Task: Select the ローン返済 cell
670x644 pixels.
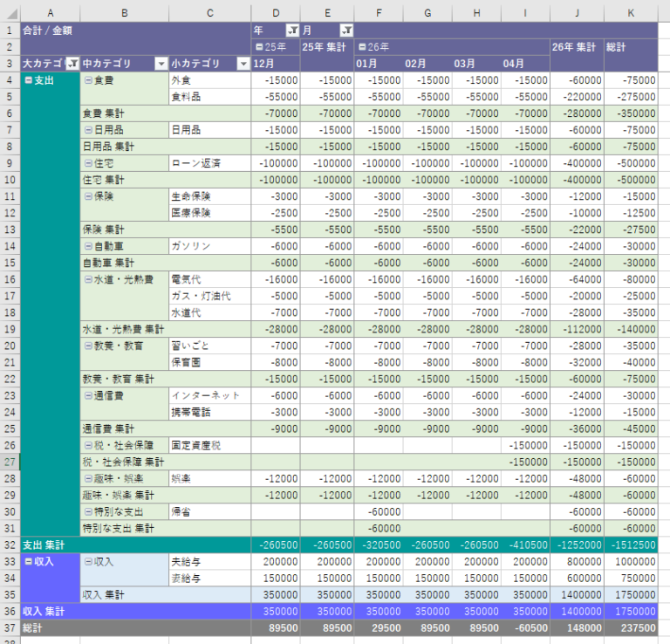Action: point(209,163)
